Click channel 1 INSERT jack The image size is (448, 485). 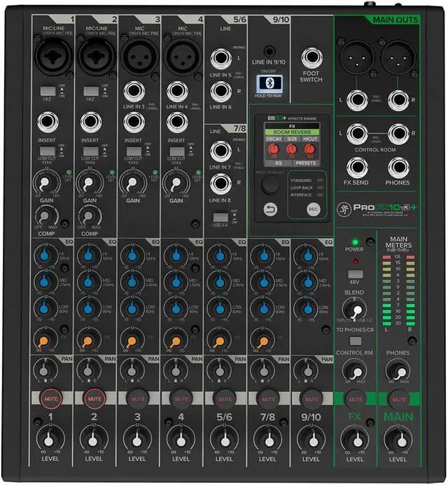click(48, 122)
